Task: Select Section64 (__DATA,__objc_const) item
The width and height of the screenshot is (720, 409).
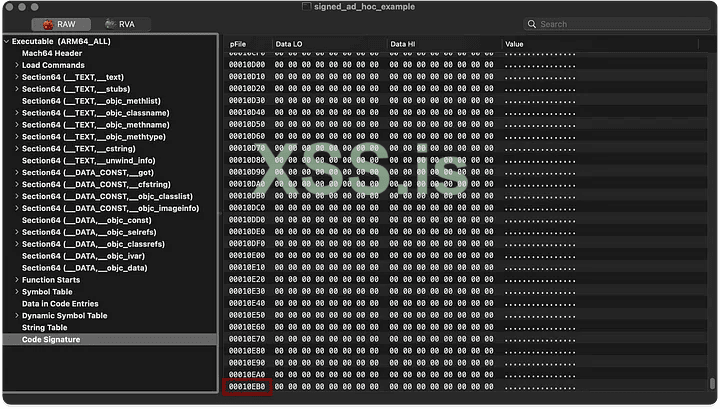Action: coord(87,220)
